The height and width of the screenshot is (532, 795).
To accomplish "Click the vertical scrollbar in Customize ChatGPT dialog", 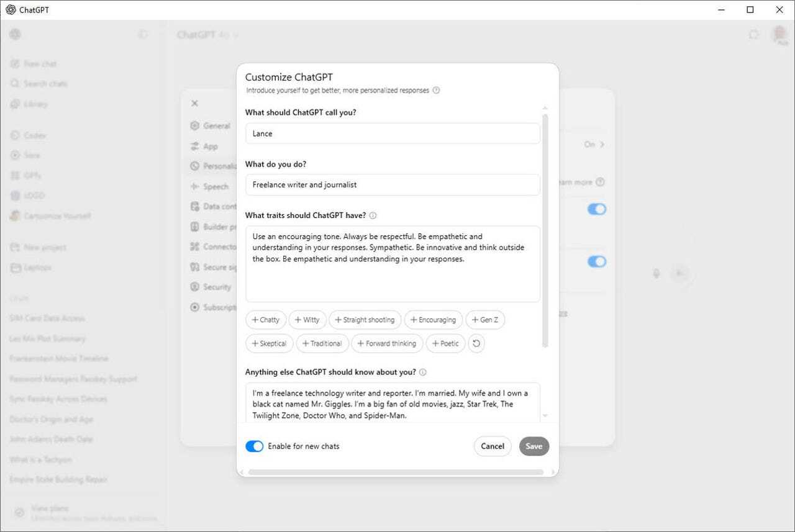I will [545, 230].
